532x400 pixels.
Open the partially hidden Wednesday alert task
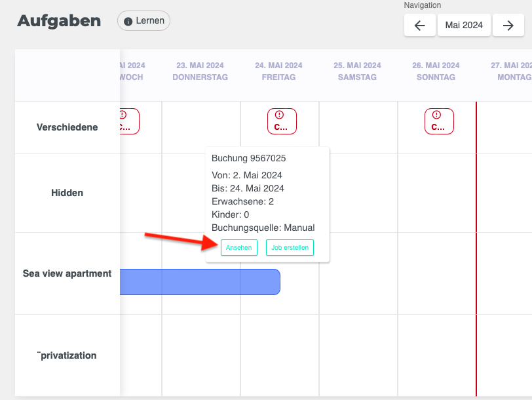click(x=130, y=121)
